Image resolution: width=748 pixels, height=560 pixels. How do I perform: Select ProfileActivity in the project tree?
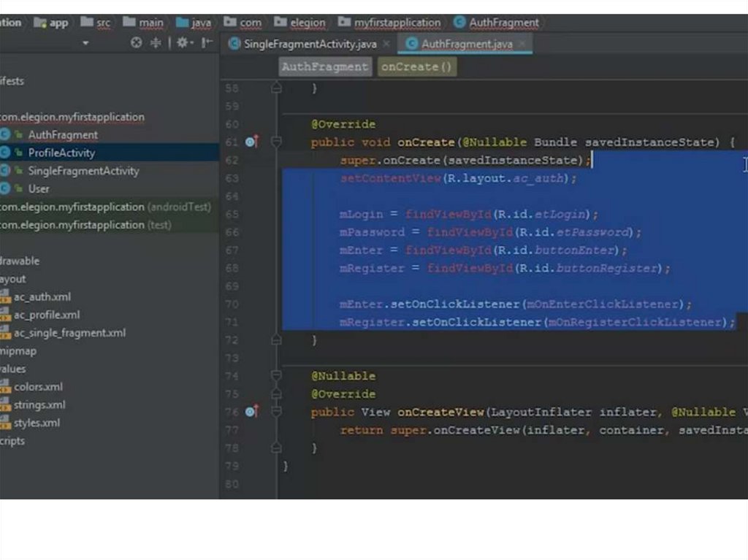[x=61, y=153]
